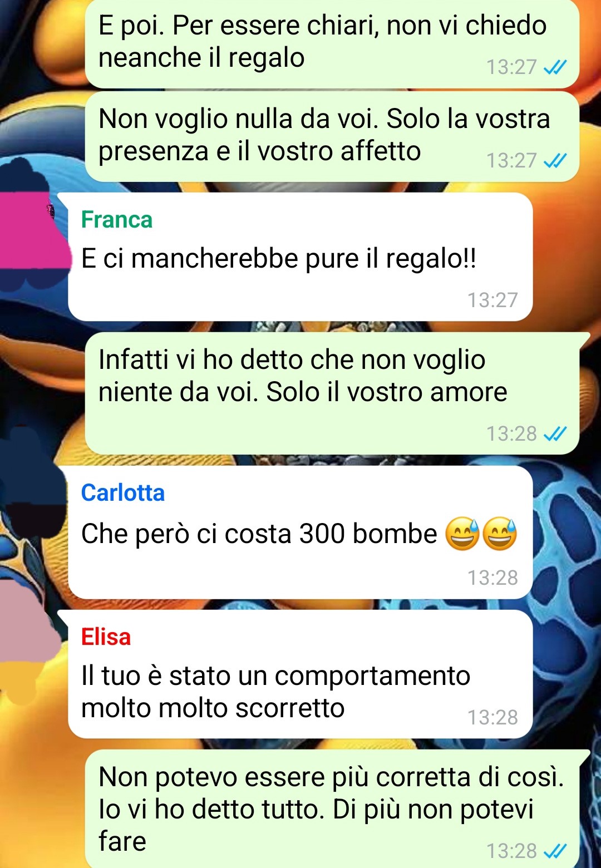Select message 'Non voglio nulla da voi'

point(332,136)
